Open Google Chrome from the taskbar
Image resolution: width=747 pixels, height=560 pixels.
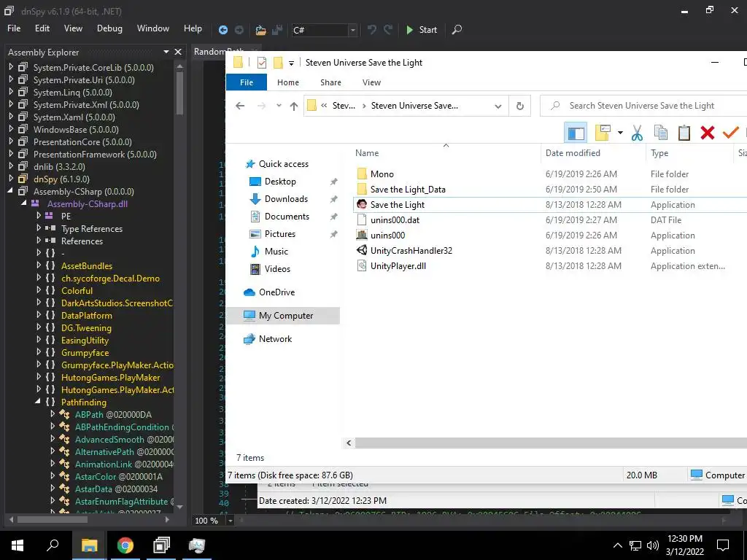(125, 545)
